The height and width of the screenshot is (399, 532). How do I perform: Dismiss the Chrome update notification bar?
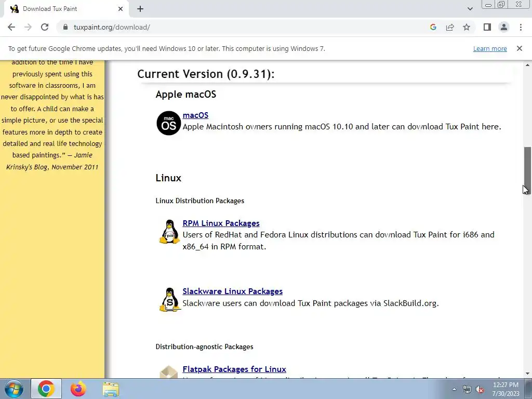pyautogui.click(x=519, y=48)
